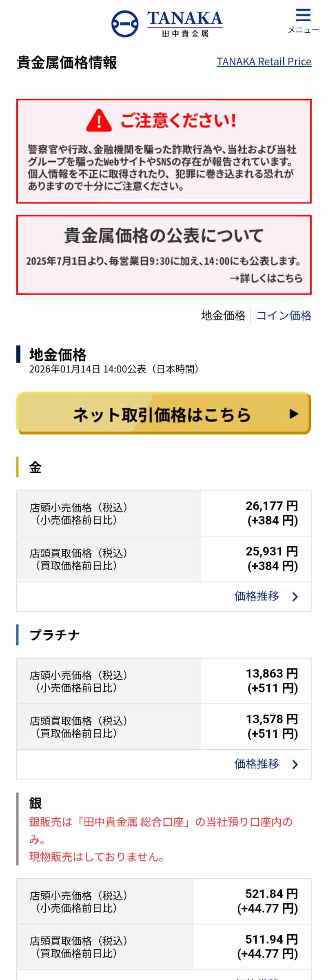Open the TANAKA Retail Price link

pos(264,62)
